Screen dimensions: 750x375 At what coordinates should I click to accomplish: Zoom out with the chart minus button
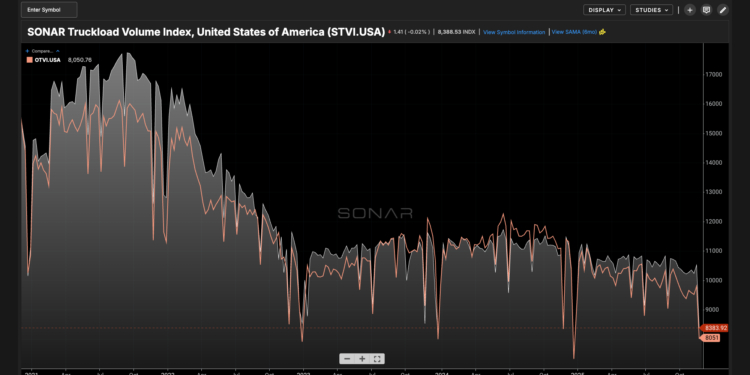tap(347, 359)
